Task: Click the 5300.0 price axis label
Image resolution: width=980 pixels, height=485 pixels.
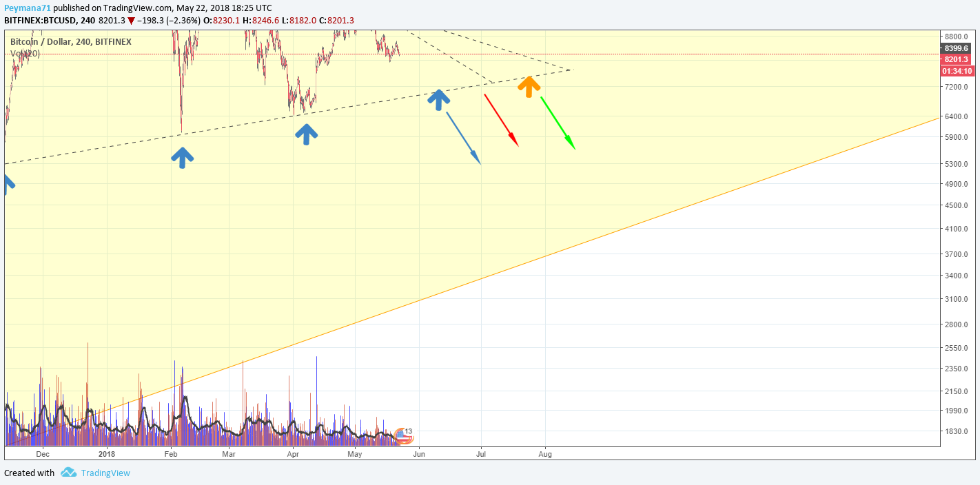Action: pyautogui.click(x=957, y=164)
